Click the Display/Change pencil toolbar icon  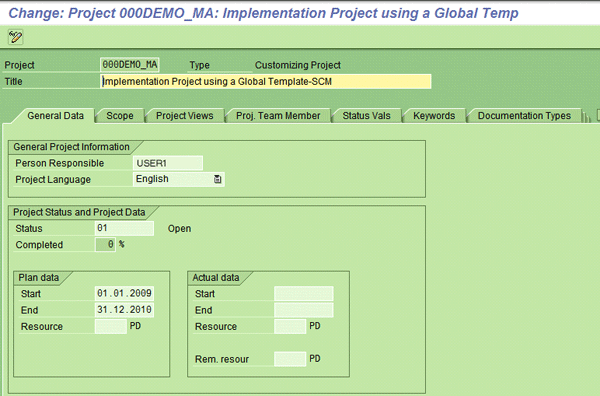coord(15,37)
